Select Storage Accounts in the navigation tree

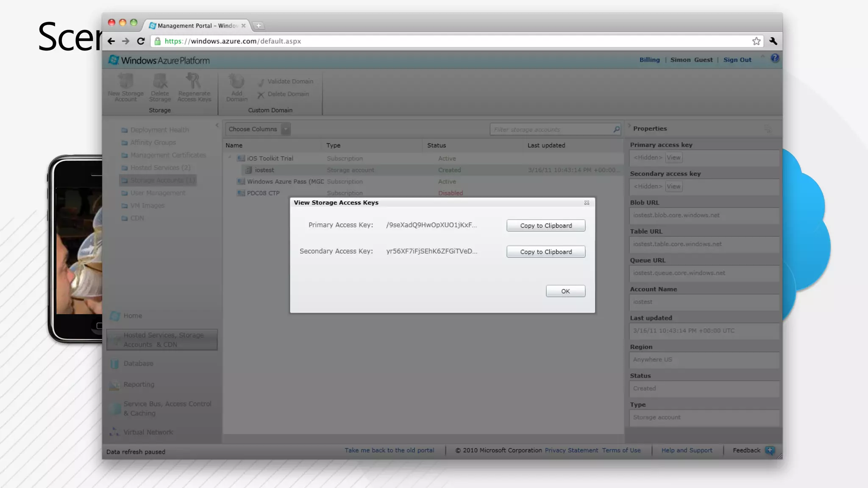(158, 180)
